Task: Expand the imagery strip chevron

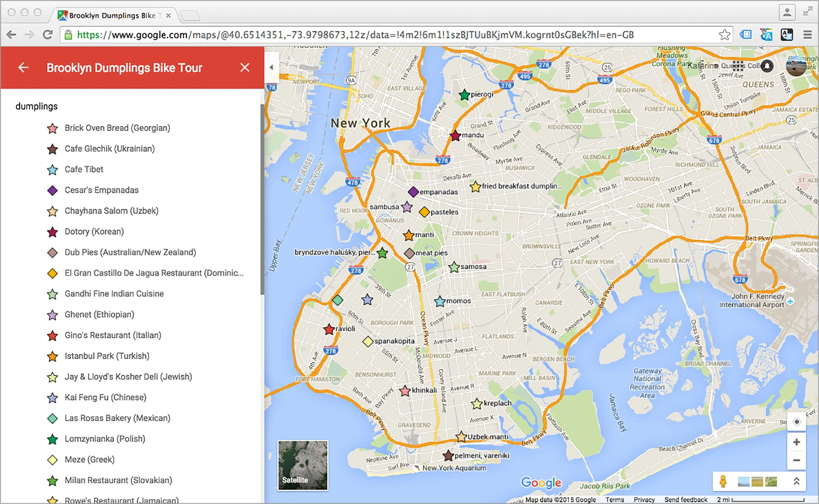Action: click(796, 481)
